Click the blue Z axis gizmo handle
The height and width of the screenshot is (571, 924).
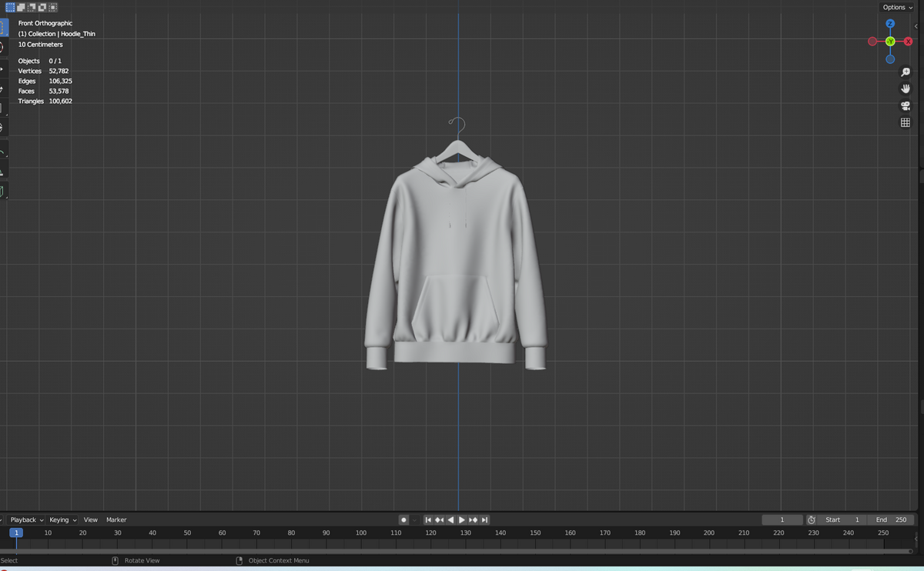890,24
